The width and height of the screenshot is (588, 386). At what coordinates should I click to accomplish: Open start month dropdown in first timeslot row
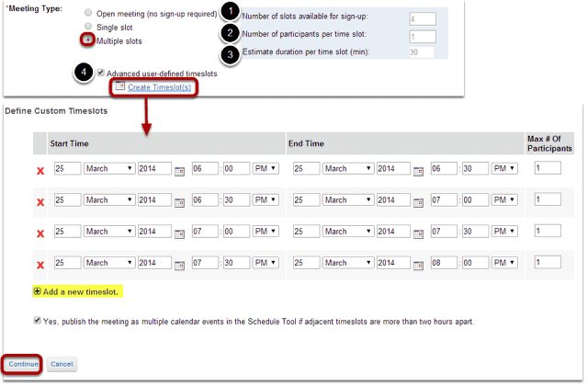108,168
